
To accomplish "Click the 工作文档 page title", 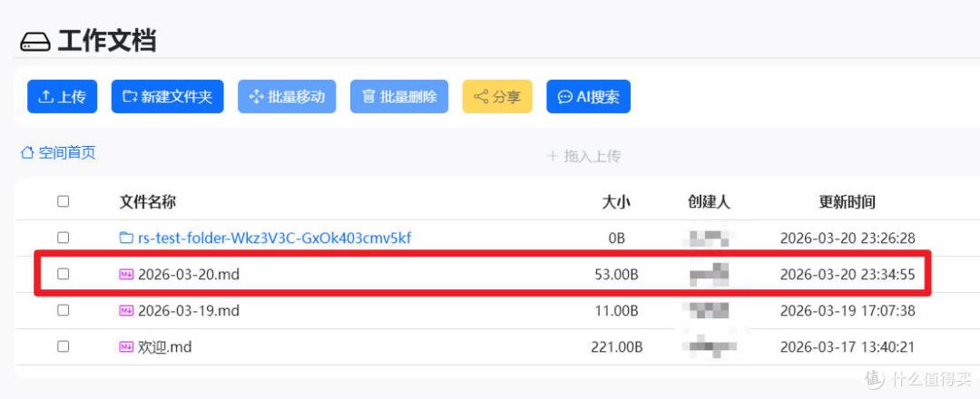I will 106,41.
